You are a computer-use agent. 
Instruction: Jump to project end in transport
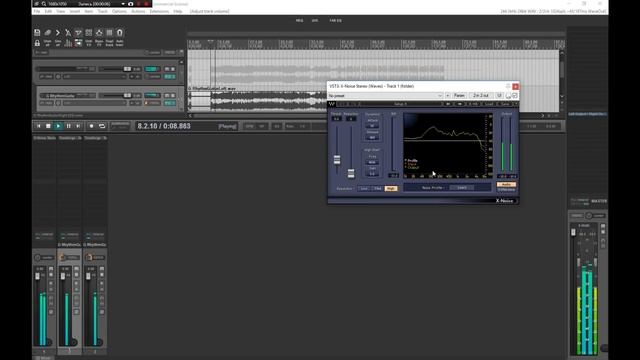(78, 126)
